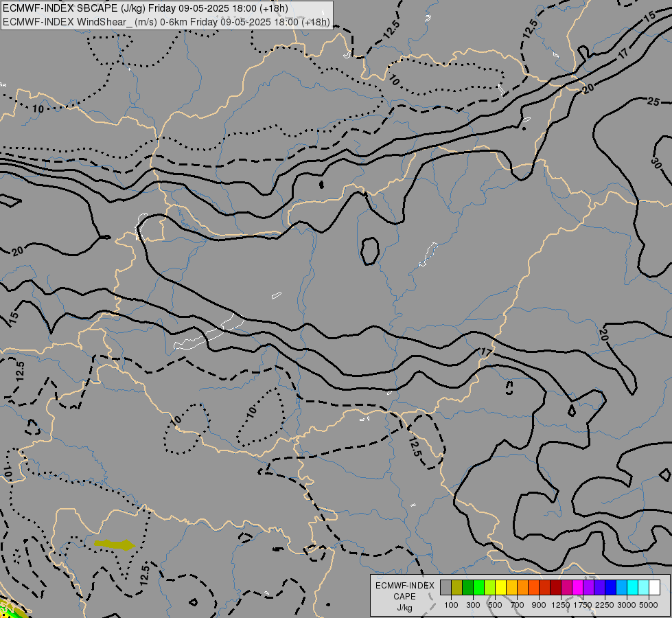This screenshot has height=618, width=672.
Task: Click the legend value 1250
Action: click(x=561, y=605)
